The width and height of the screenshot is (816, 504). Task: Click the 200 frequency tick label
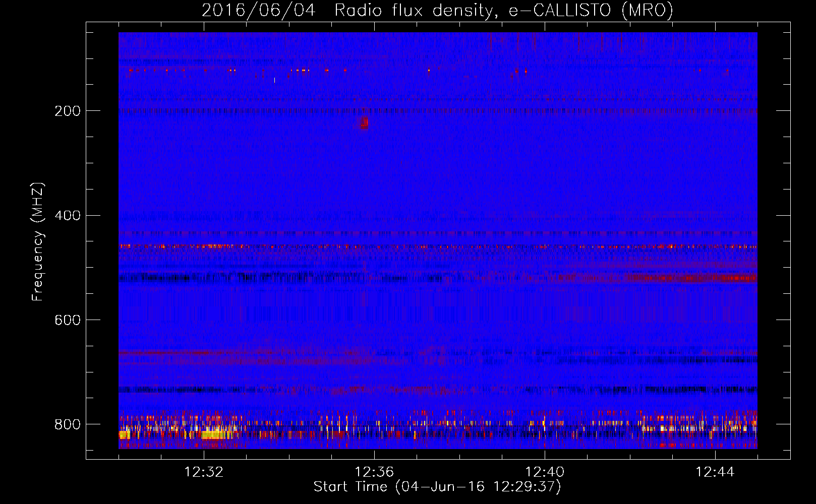(x=68, y=111)
